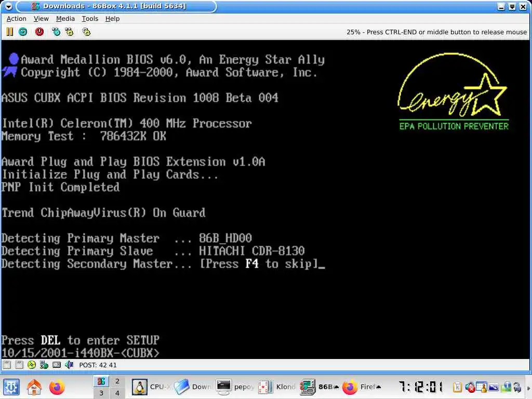Activate the Downloads folder taskbar entry
This screenshot has width=532, height=399.
(193, 387)
